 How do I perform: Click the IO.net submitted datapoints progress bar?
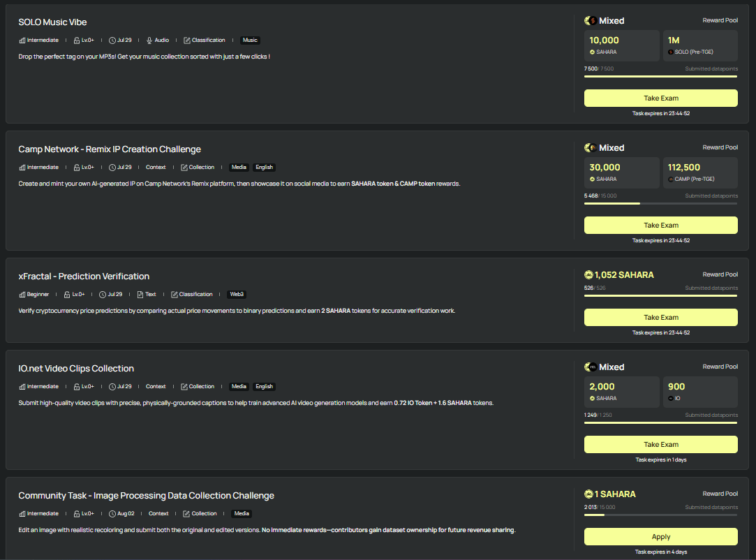coord(660,423)
